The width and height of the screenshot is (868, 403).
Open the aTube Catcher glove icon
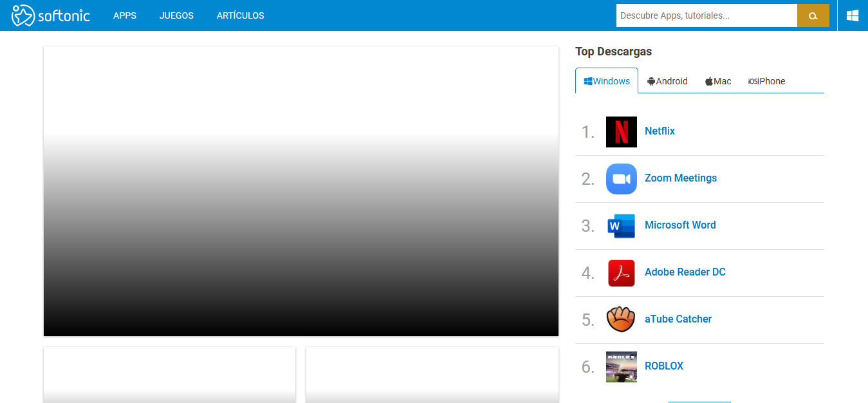[622, 320]
